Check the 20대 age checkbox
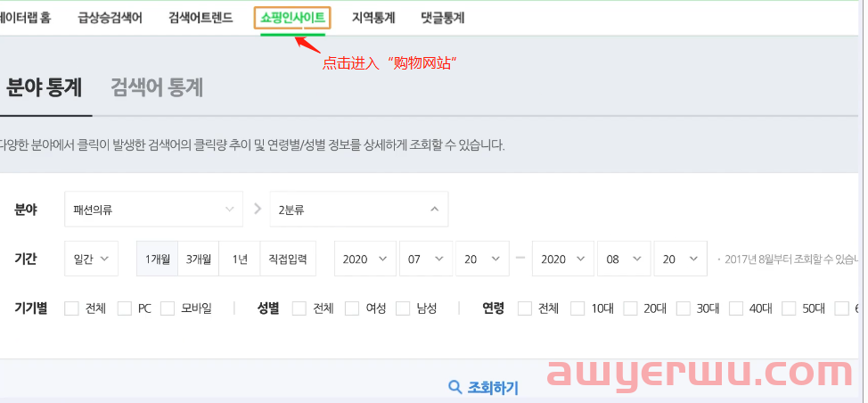This screenshot has height=403, width=868. (x=631, y=308)
